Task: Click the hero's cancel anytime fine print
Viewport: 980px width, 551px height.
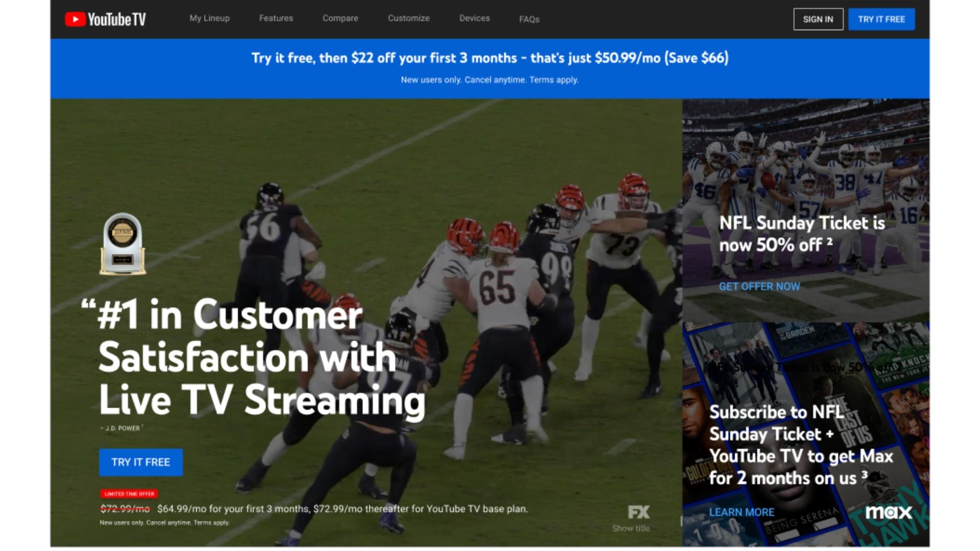Action: [164, 522]
